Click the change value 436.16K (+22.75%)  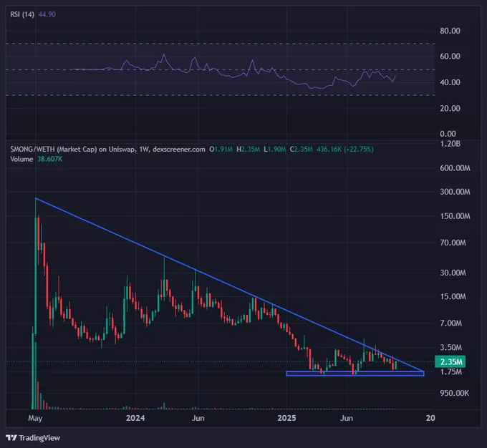click(345, 150)
